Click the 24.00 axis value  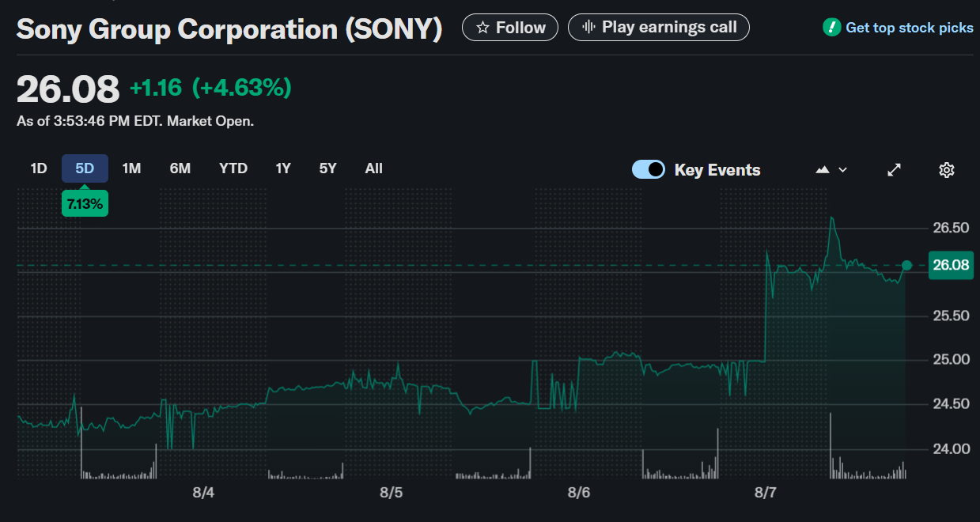pyautogui.click(x=951, y=449)
